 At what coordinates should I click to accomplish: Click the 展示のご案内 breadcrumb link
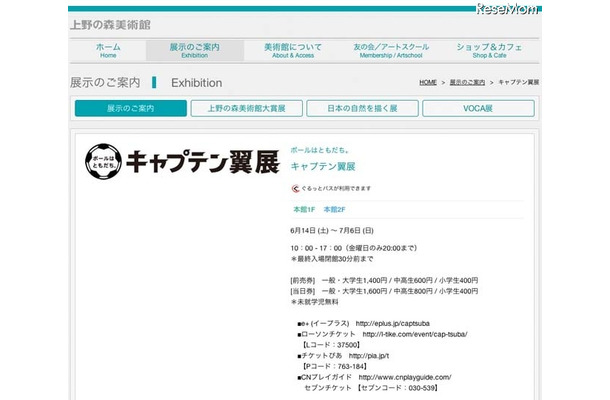click(x=467, y=82)
